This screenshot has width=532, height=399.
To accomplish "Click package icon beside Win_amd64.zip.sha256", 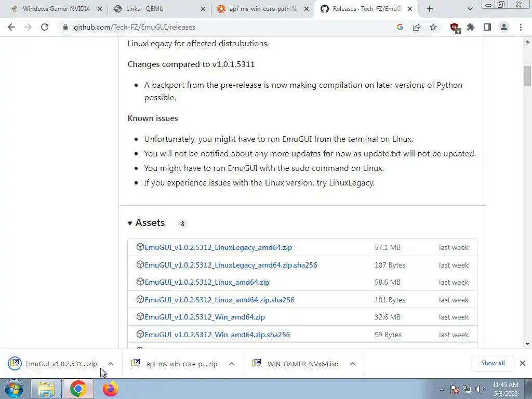I will [140, 334].
